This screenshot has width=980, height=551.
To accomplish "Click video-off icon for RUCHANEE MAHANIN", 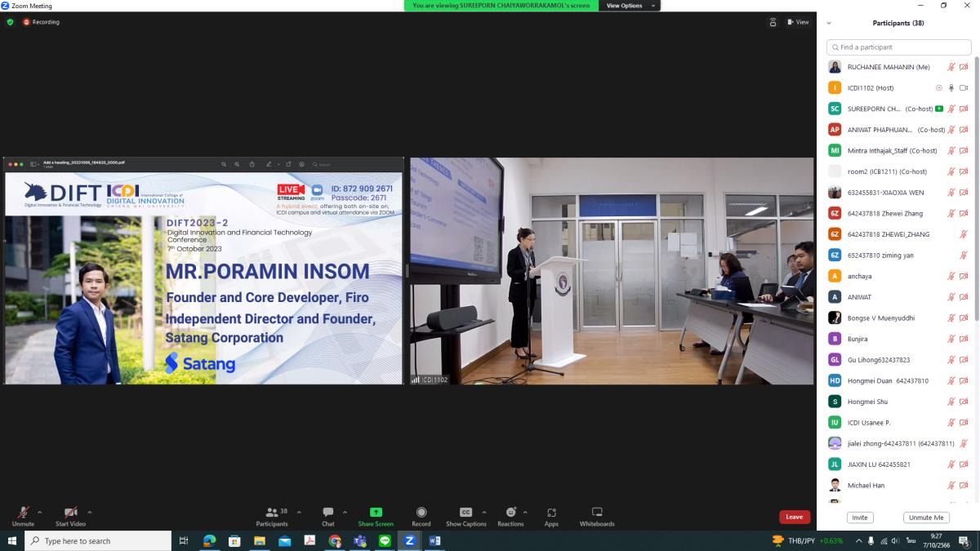I will coord(964,67).
